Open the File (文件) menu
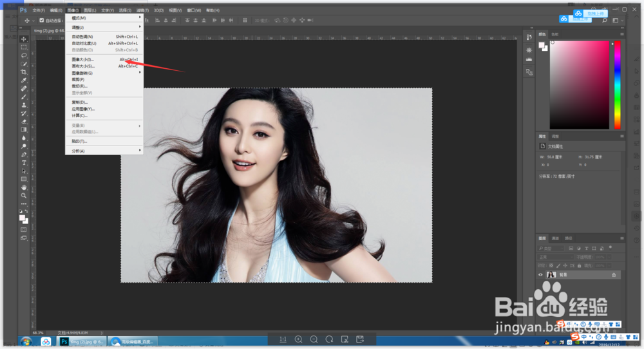 coord(39,10)
